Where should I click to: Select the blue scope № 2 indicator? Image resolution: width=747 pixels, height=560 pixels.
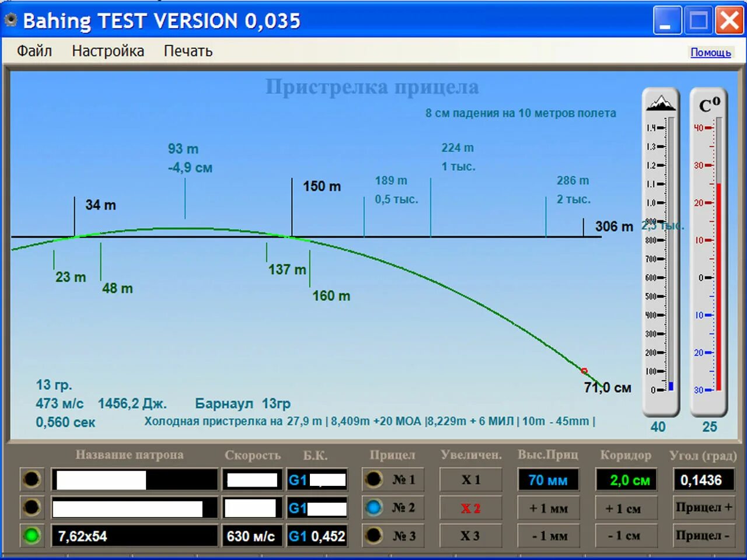click(x=373, y=508)
